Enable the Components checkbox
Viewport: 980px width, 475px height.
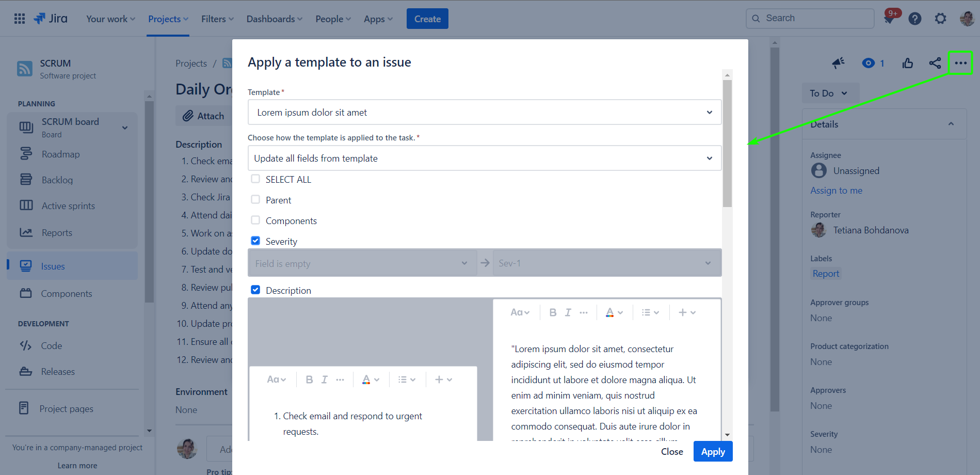pos(255,220)
